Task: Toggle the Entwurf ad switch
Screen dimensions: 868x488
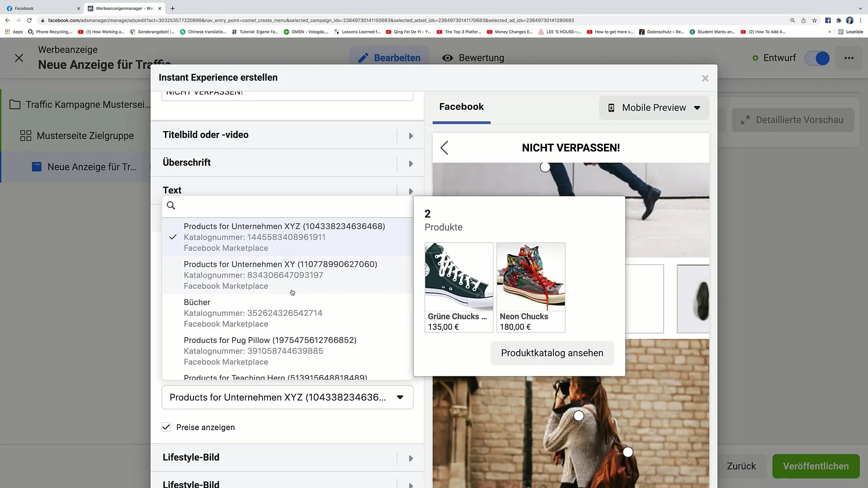Action: [817, 58]
